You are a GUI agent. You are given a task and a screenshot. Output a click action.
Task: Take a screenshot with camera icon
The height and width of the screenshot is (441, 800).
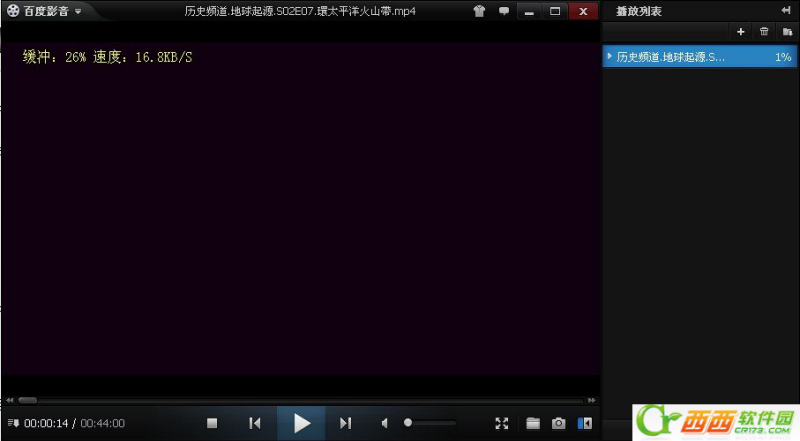point(559,423)
